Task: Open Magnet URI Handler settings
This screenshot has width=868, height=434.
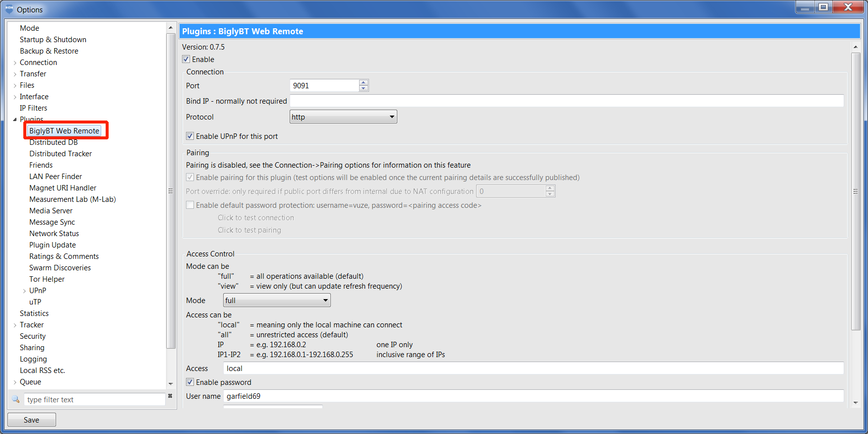Action: pos(63,188)
